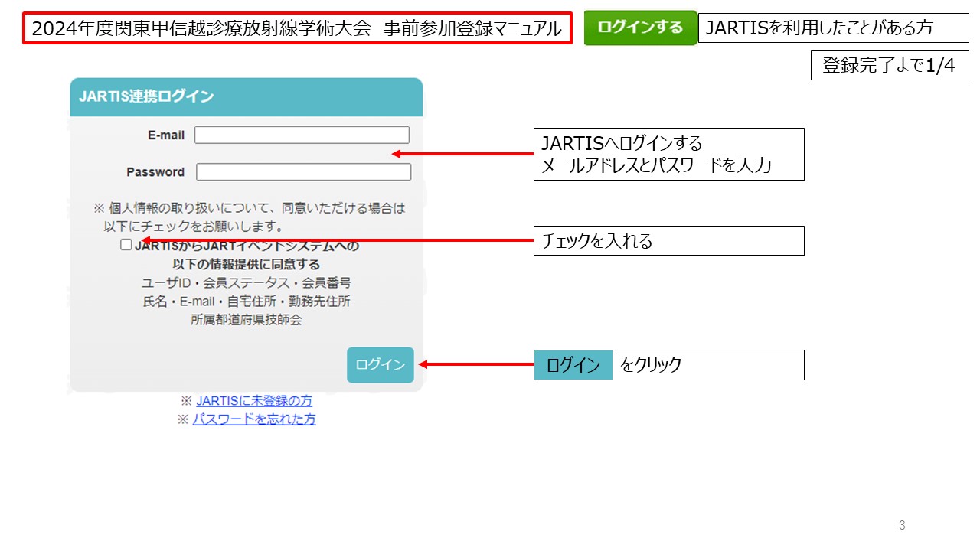Image resolution: width=980 pixels, height=551 pixels.
Task: Click the 個人情報の取り扱い notice text
Action: (249, 217)
